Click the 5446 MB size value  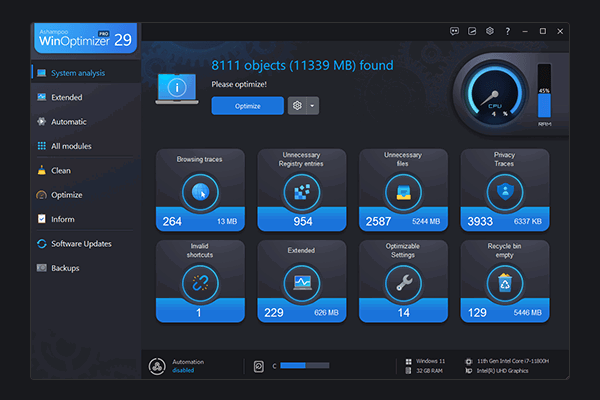point(528,313)
